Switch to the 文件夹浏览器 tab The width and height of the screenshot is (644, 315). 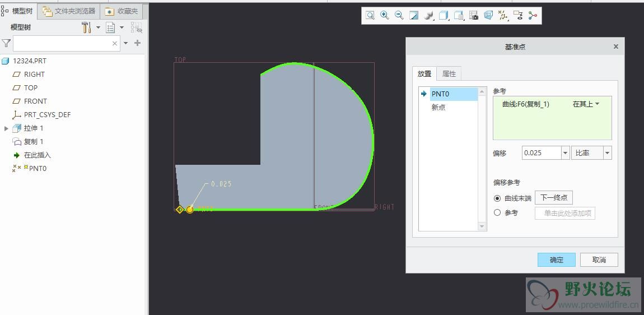point(70,11)
